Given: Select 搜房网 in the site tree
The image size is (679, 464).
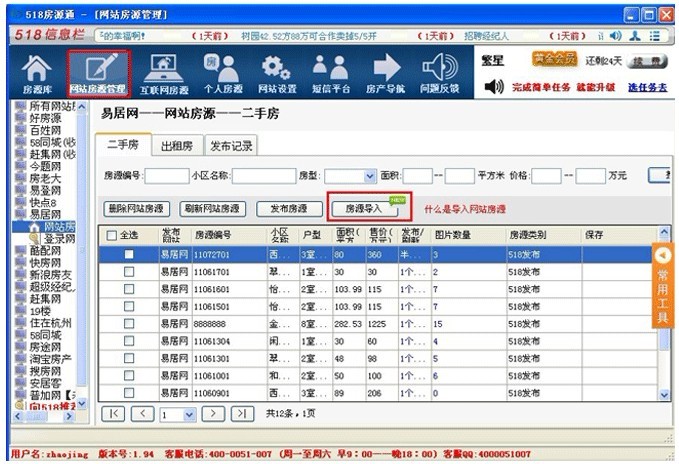Looking at the screenshot, I should coord(45,371).
